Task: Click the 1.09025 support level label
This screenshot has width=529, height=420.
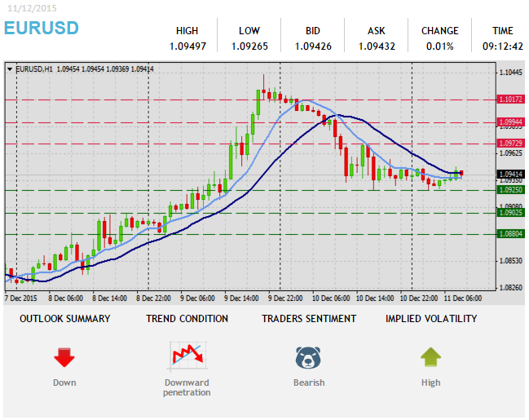Action: click(511, 213)
